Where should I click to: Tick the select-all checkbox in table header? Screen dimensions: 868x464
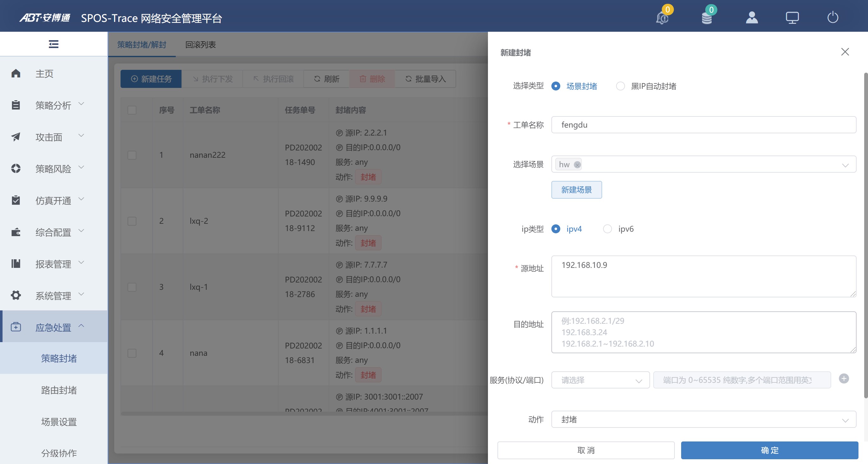click(132, 110)
